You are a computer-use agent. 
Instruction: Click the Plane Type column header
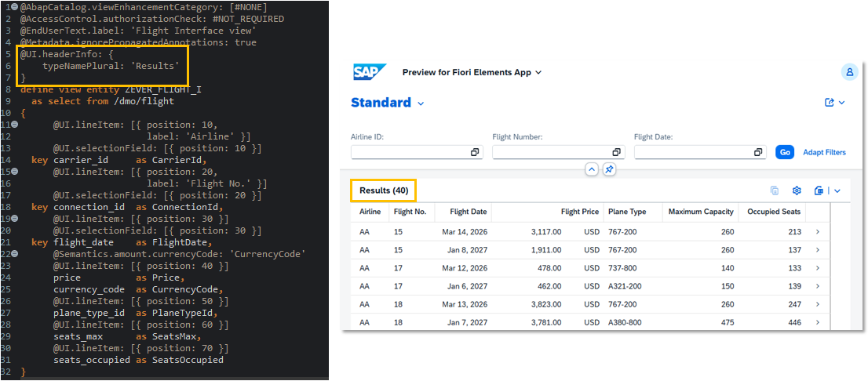[626, 212]
